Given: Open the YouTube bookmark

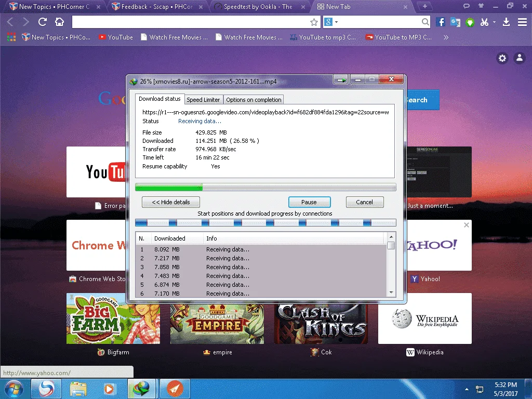Looking at the screenshot, I should tap(116, 37).
